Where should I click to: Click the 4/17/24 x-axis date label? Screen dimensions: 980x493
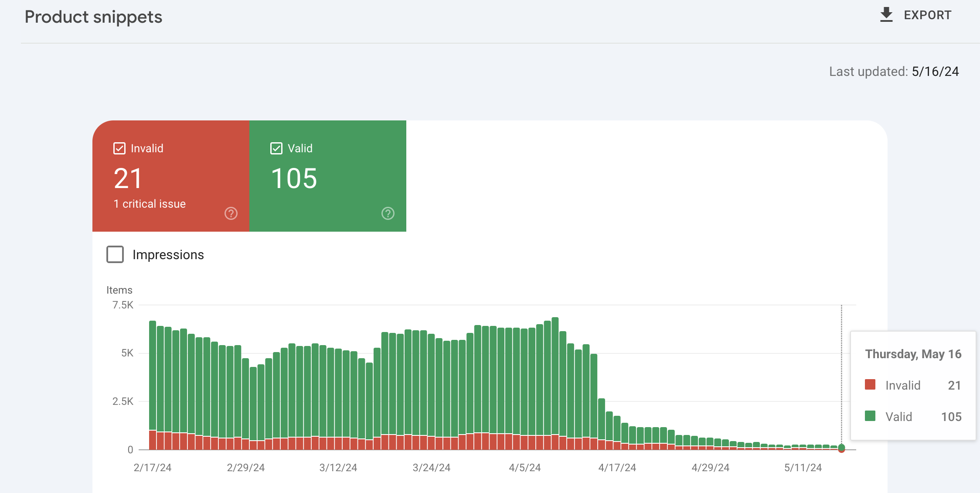(617, 468)
